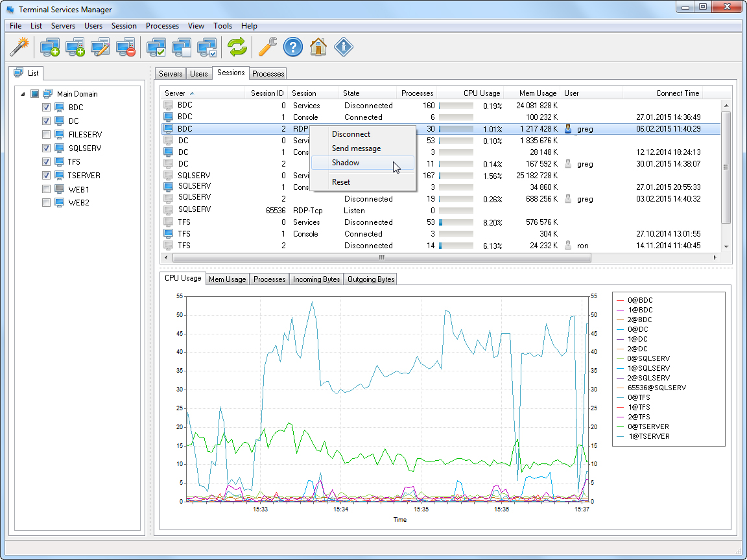Click the home page house icon

(x=318, y=47)
